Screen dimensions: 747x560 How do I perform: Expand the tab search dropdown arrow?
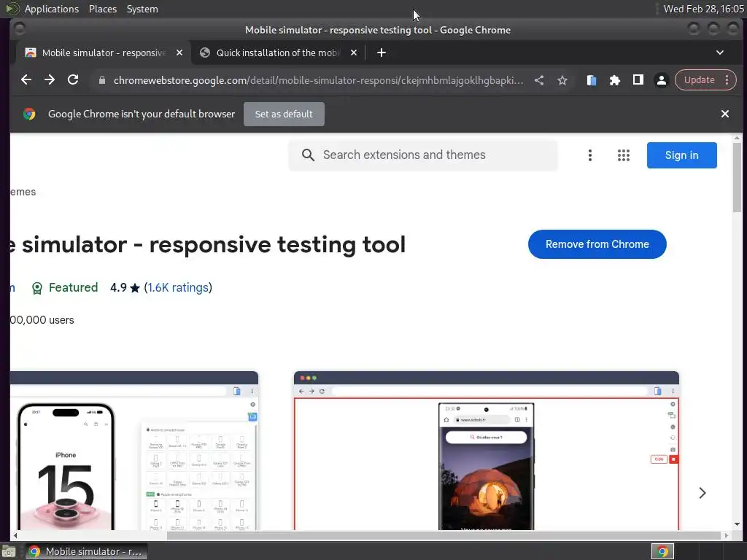pyautogui.click(x=720, y=52)
